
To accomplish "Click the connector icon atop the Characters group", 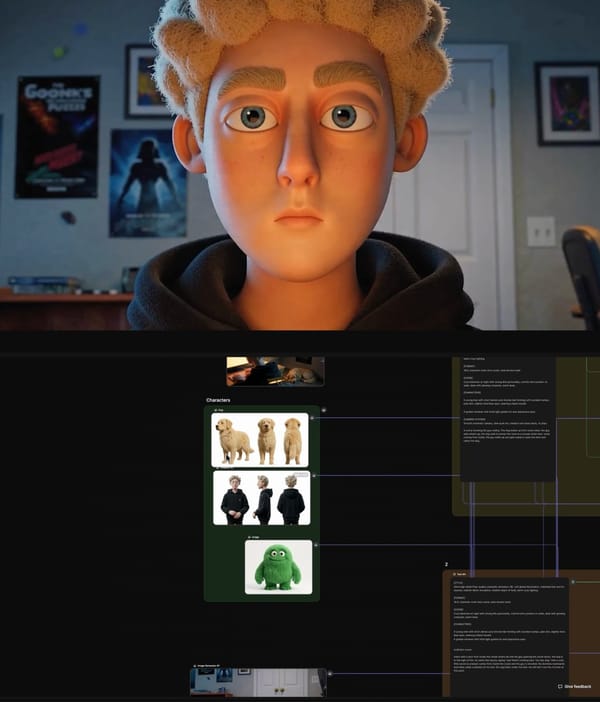I will pyautogui.click(x=324, y=410).
